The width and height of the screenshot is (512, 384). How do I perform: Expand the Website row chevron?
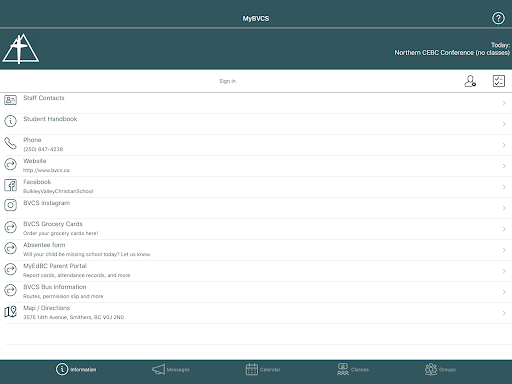pos(504,166)
